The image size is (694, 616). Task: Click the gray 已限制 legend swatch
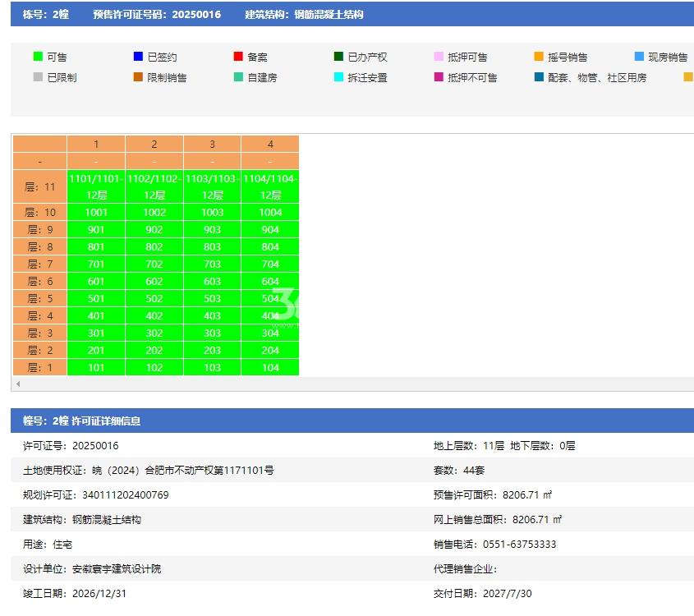click(x=38, y=77)
